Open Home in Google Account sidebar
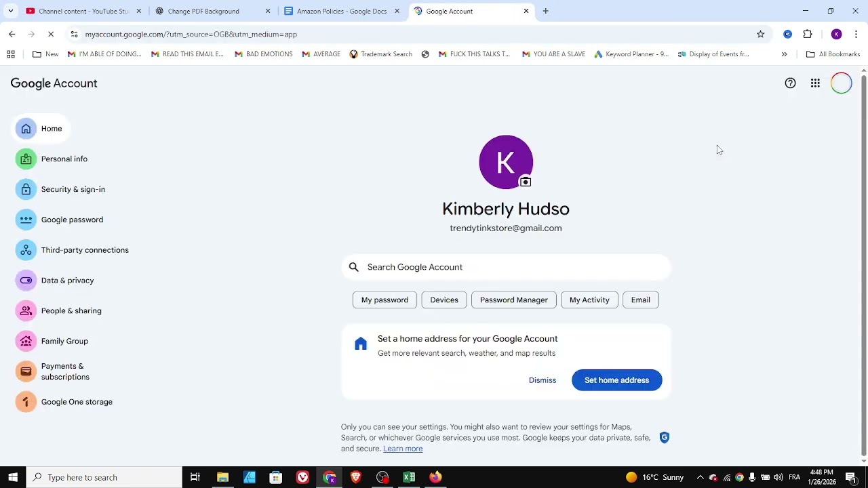 (41, 129)
